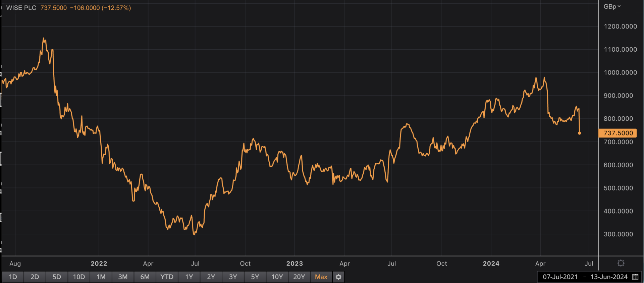Click the 1000.0000 price axis label
The height and width of the screenshot is (283, 644).
coord(620,73)
